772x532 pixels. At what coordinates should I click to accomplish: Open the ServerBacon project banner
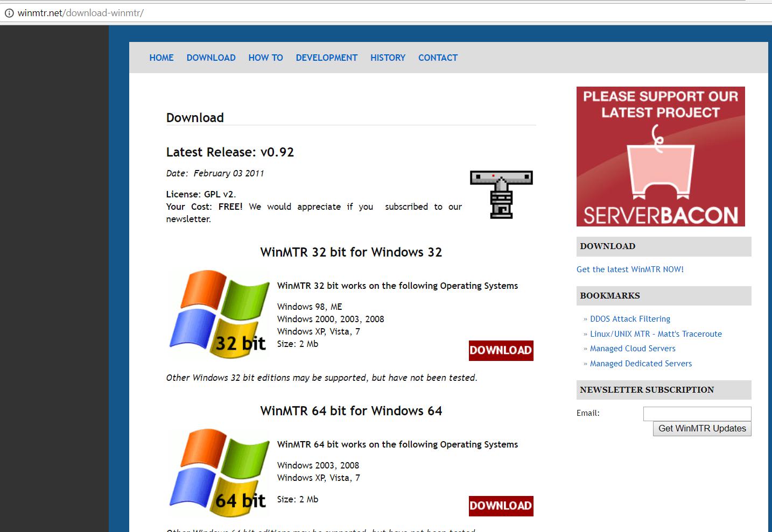tap(661, 157)
